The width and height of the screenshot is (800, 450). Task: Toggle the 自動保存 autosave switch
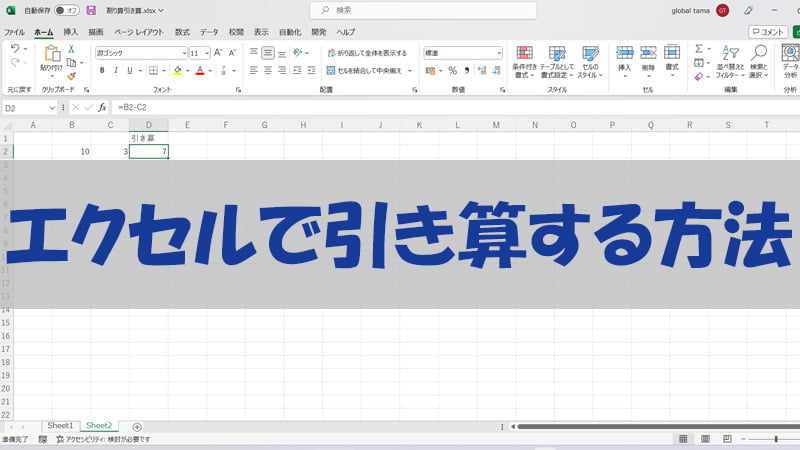tap(67, 10)
